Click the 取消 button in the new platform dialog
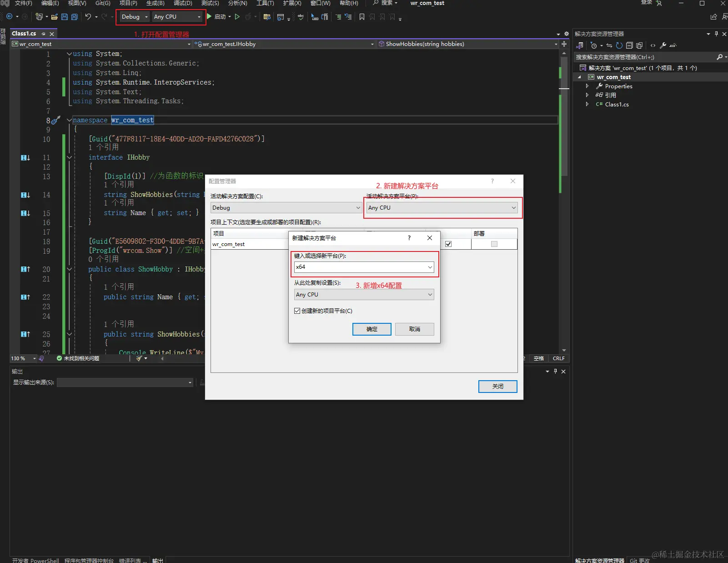 (415, 329)
